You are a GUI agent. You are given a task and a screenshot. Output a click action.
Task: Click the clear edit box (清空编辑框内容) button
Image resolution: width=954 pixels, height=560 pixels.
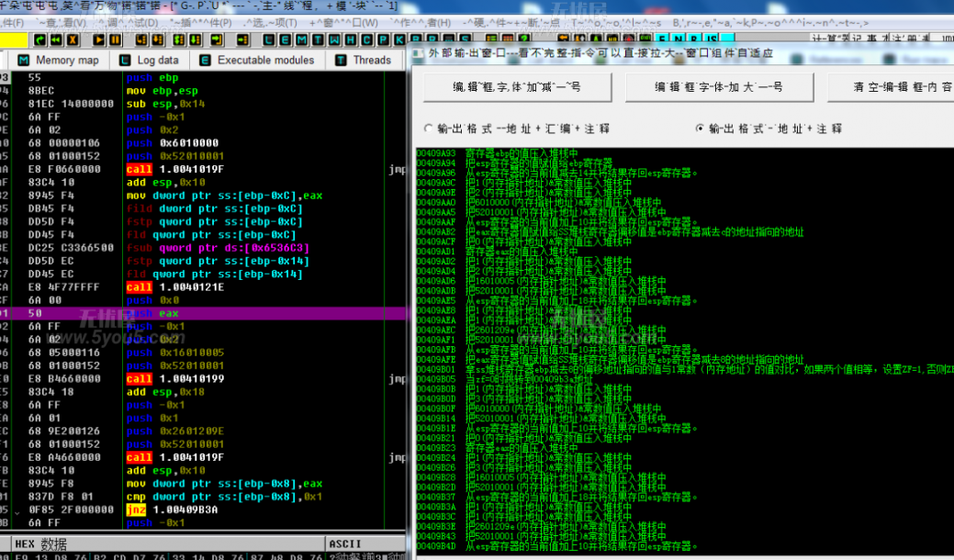click(x=891, y=87)
